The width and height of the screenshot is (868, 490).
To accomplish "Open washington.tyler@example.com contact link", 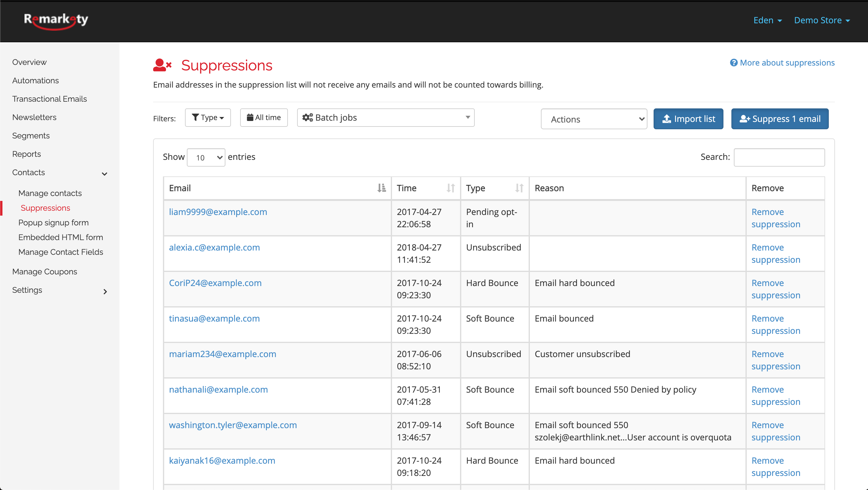I will pyautogui.click(x=233, y=425).
